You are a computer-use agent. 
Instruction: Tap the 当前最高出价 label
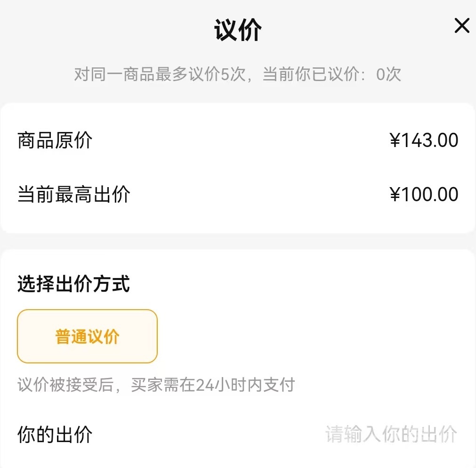coord(74,195)
